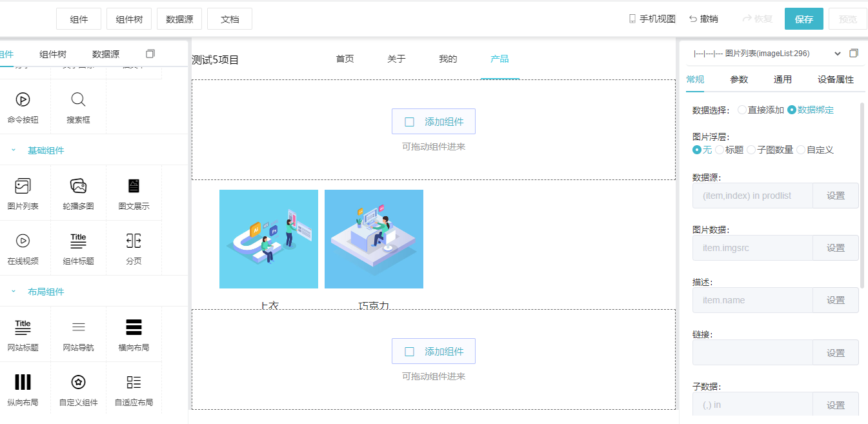Select 数据绑定 data option
Viewport: 868px width, 424px height.
pos(811,110)
